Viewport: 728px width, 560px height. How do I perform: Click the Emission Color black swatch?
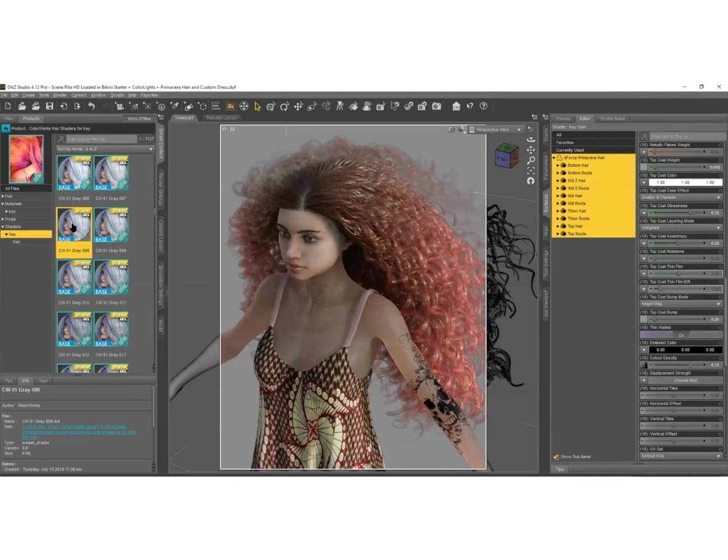coord(685,350)
